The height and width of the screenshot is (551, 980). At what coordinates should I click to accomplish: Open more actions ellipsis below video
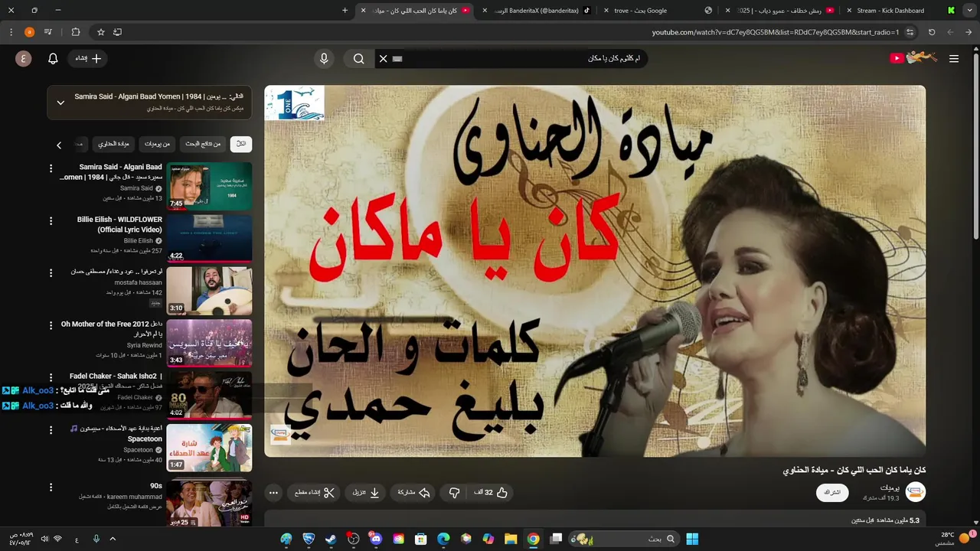(x=273, y=493)
